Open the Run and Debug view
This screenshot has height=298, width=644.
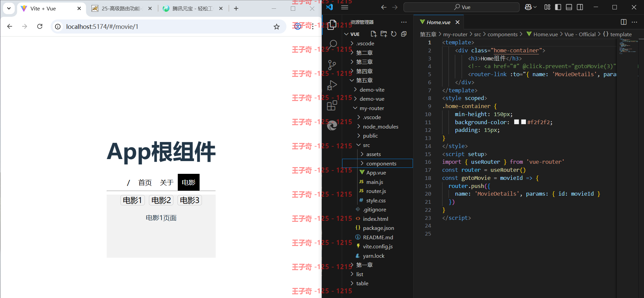332,85
